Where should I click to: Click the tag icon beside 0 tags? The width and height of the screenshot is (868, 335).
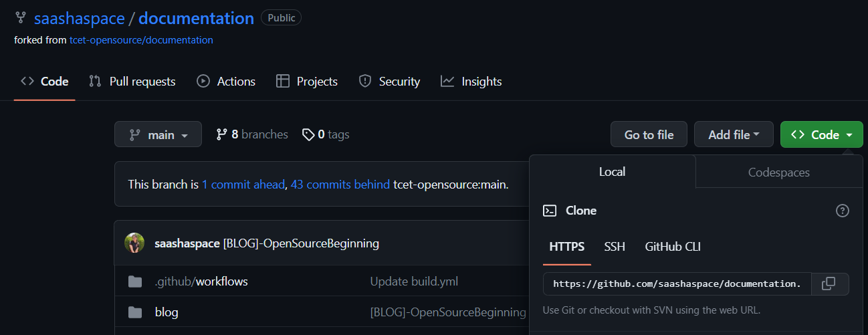[x=308, y=134]
